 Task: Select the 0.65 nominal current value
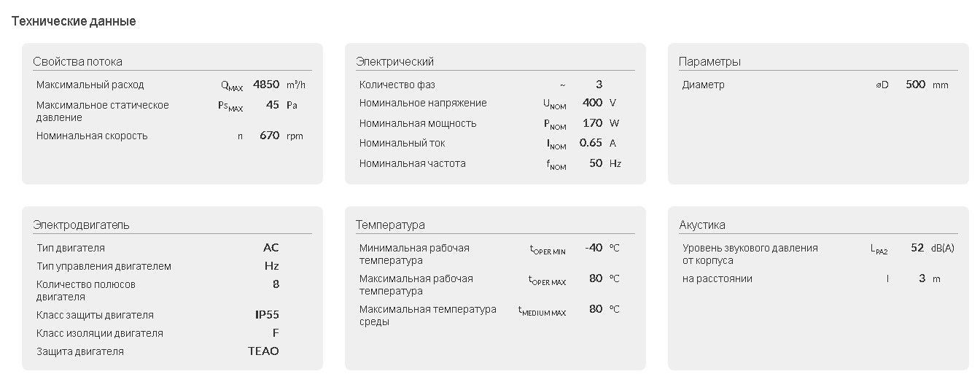coord(591,143)
